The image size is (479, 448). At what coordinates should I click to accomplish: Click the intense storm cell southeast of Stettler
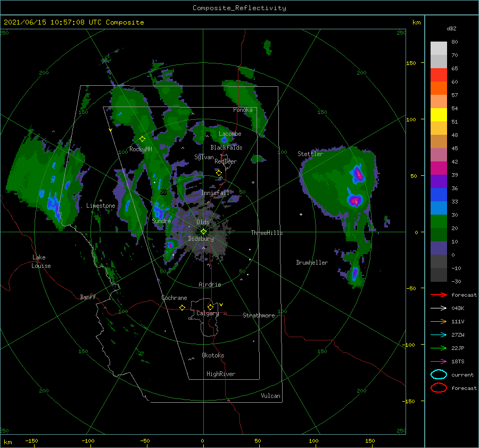point(355,201)
